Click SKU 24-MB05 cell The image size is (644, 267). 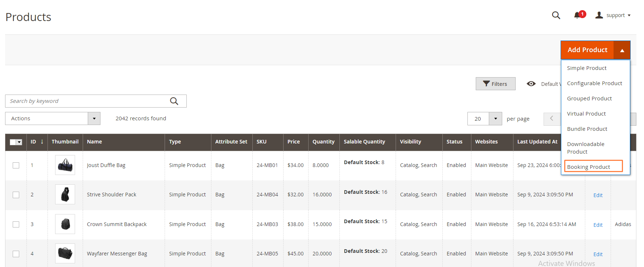tap(267, 254)
